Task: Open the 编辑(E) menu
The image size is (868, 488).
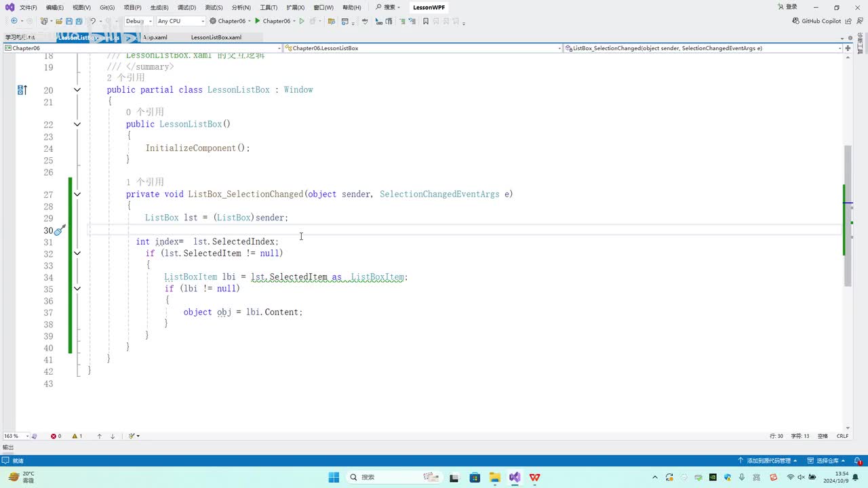Action: click(x=55, y=7)
